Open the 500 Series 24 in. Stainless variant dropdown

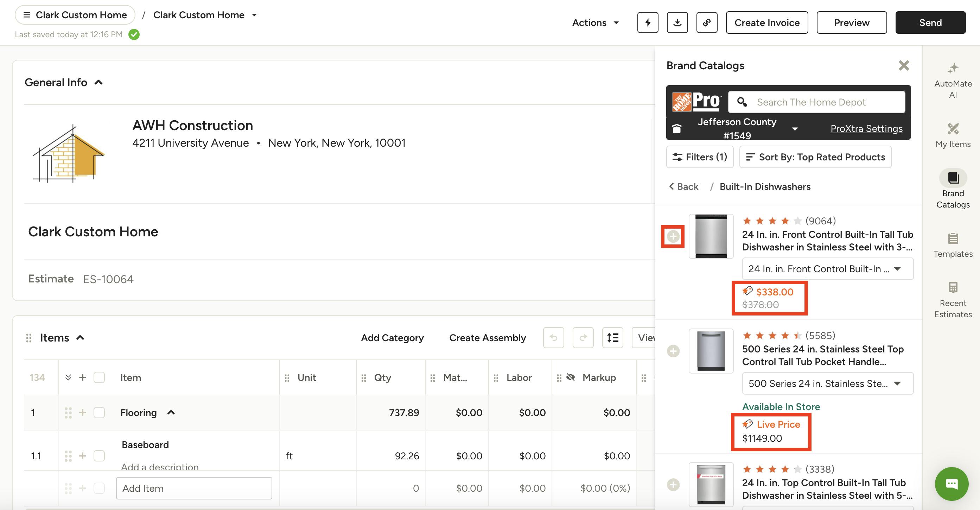click(x=827, y=383)
